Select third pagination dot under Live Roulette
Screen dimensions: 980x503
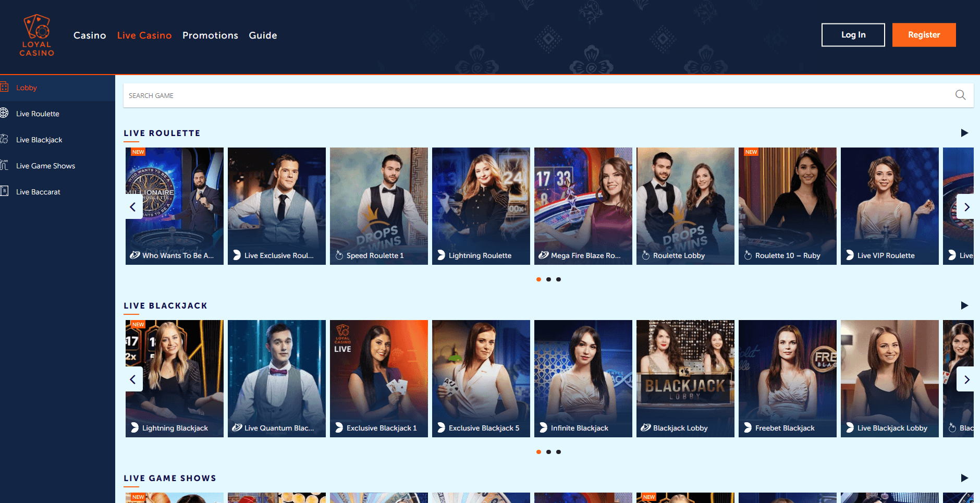coord(558,279)
